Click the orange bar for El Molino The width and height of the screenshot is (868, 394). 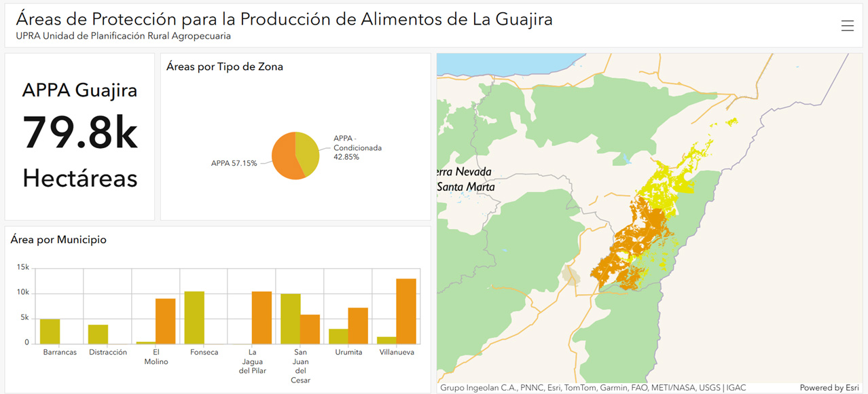tap(166, 321)
